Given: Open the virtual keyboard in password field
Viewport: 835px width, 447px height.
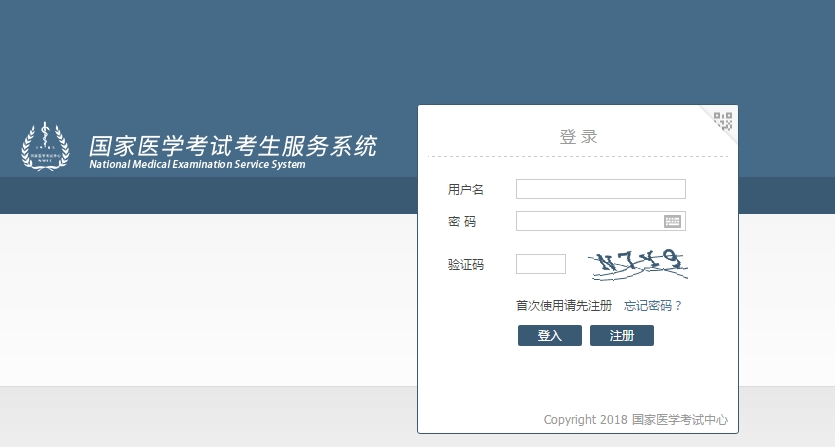Looking at the screenshot, I should tap(672, 221).
